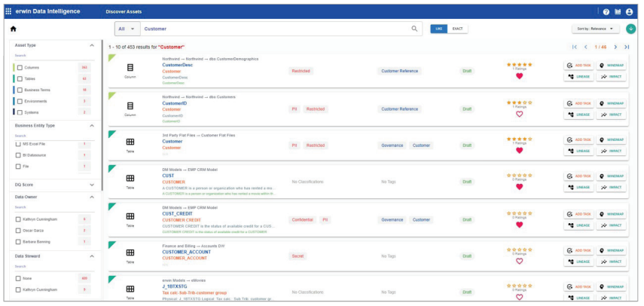Image resolution: width=644 pixels, height=306 pixels.
Task: Check Barbara Banning data owner filter
Action: tap(18, 241)
